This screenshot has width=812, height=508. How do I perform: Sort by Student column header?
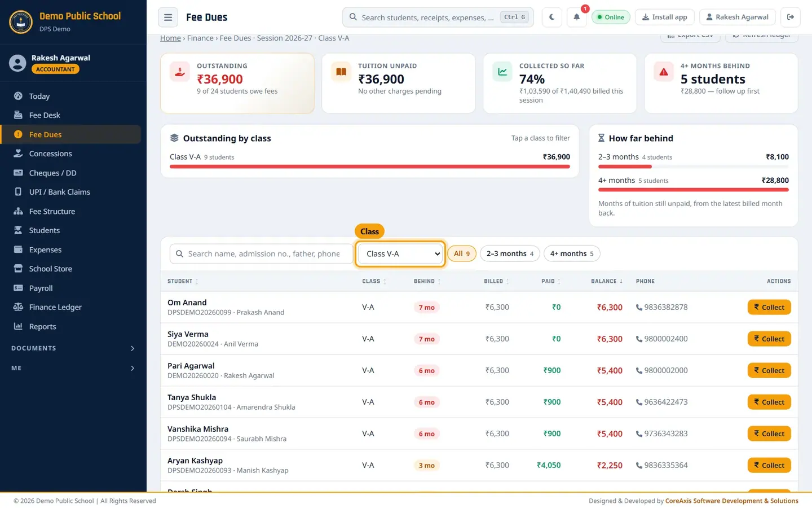click(183, 281)
